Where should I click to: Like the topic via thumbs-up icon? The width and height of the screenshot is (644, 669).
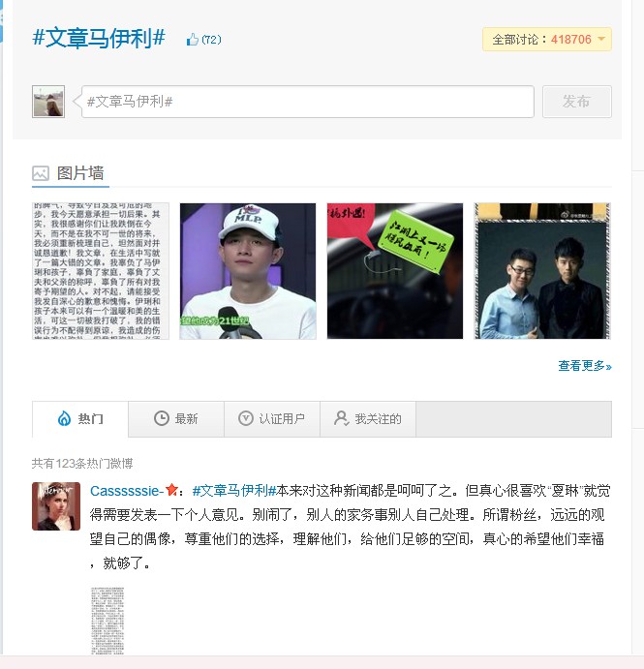193,40
